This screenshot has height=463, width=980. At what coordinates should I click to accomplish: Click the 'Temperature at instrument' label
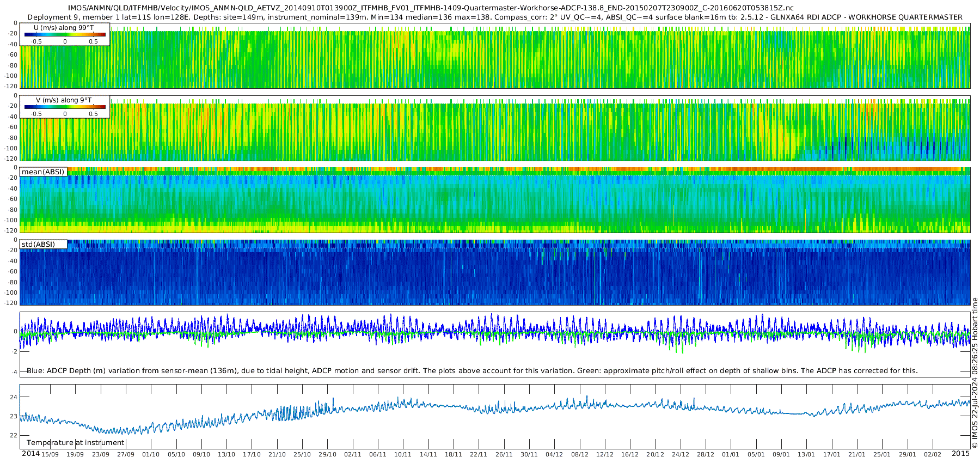click(x=76, y=443)
